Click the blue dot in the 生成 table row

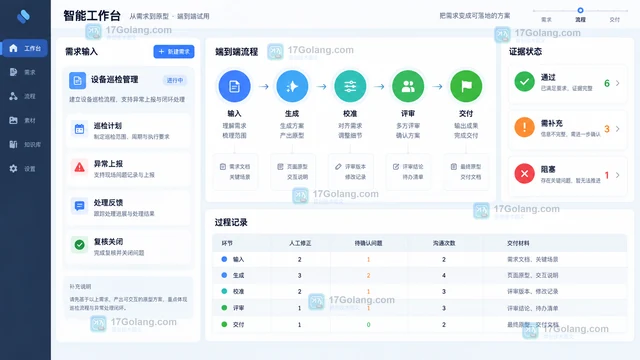point(224,275)
